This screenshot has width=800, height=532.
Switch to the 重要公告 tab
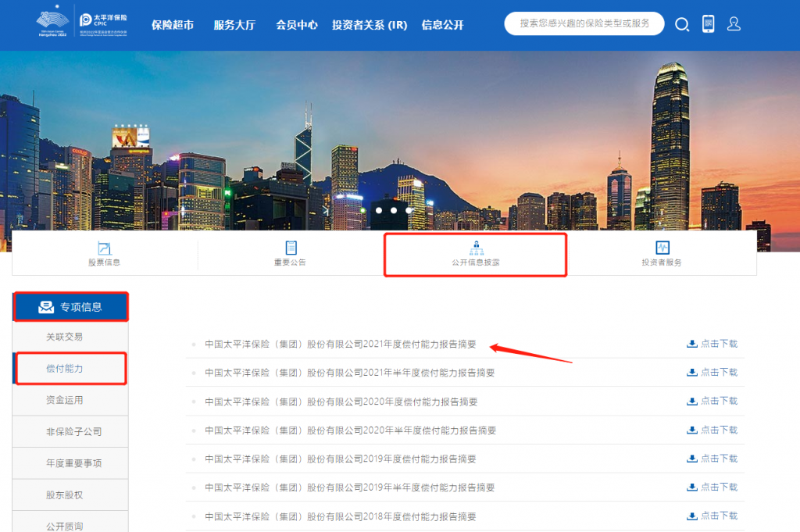pos(291,253)
